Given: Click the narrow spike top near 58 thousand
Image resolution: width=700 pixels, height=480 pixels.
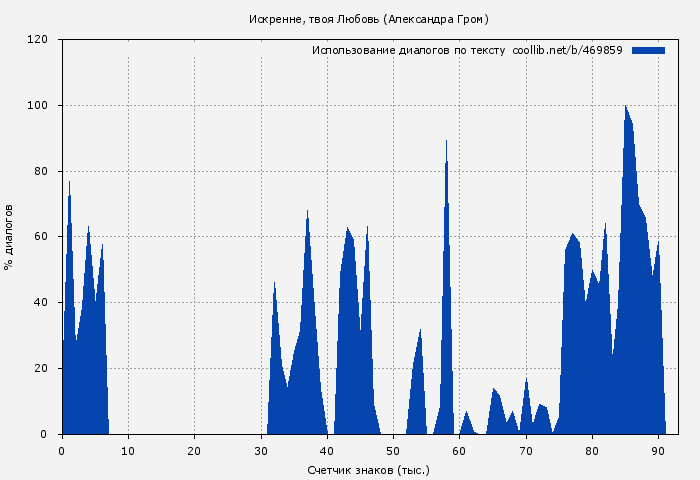Looking at the screenshot, I should (446, 143).
